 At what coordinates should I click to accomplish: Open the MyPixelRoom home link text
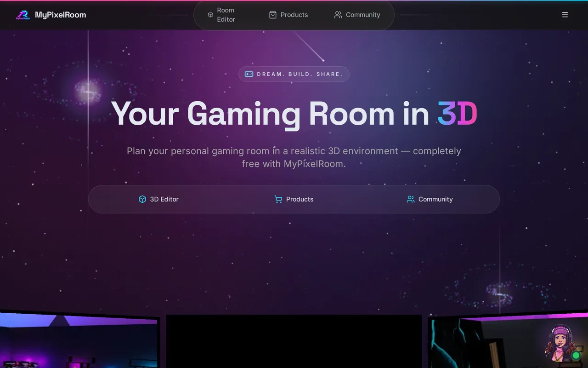pos(60,15)
